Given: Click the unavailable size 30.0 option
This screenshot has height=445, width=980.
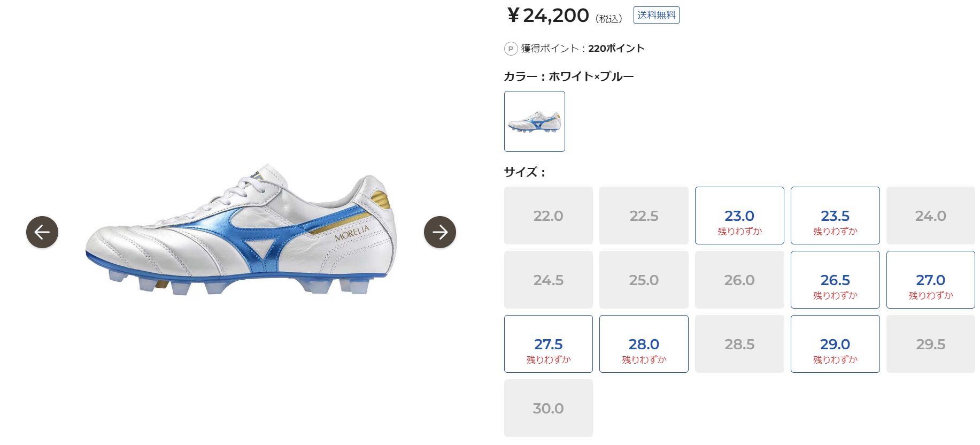Looking at the screenshot, I should pyautogui.click(x=547, y=407).
